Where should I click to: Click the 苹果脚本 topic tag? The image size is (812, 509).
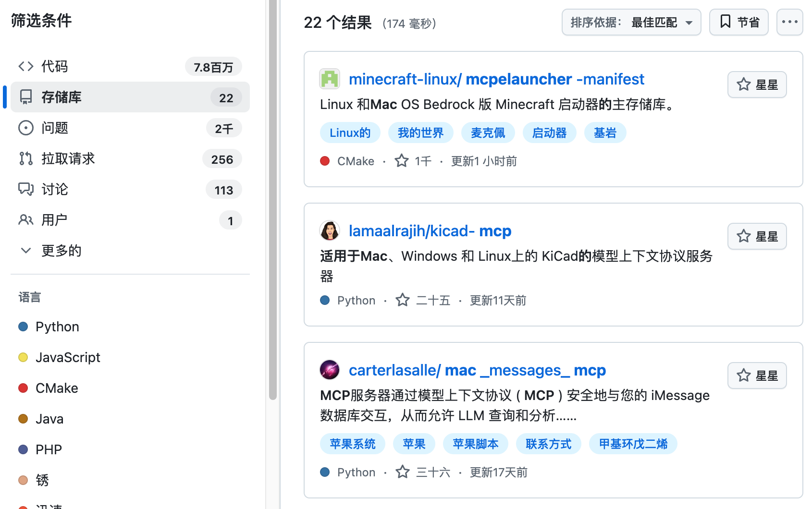(x=476, y=444)
